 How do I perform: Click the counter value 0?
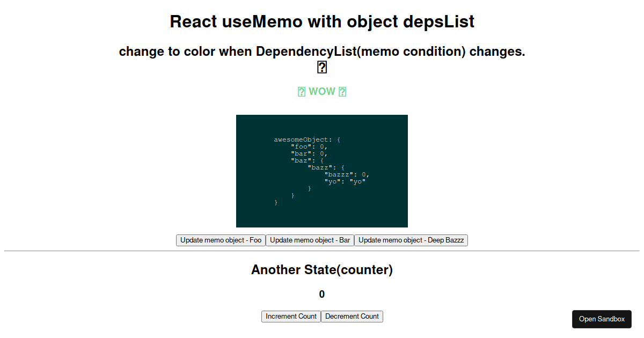pyautogui.click(x=322, y=294)
